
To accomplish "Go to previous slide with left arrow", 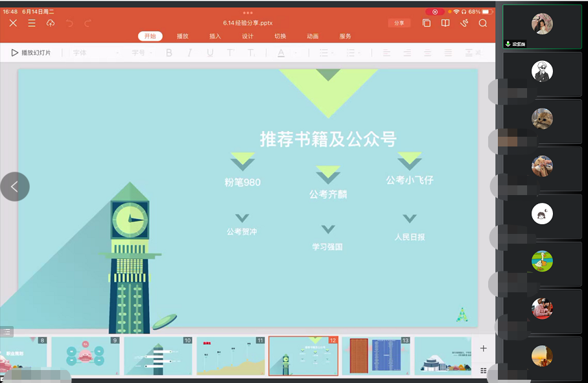I will 15,187.
